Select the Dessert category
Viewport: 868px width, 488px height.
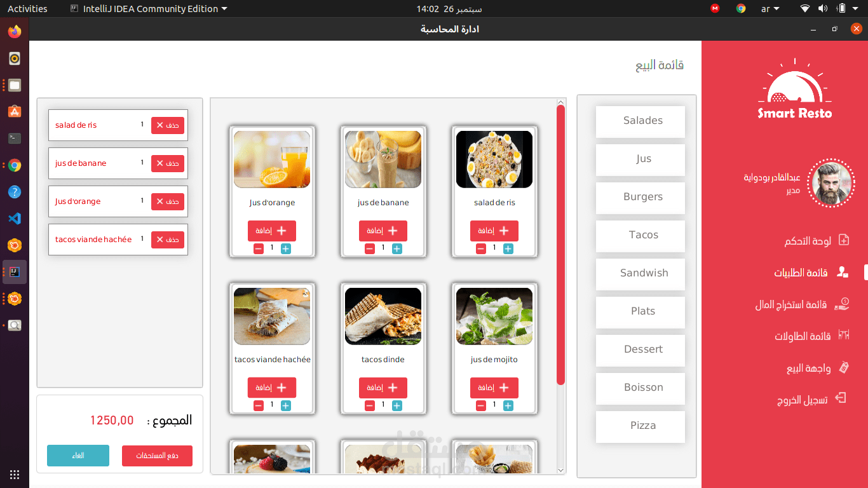pyautogui.click(x=641, y=349)
